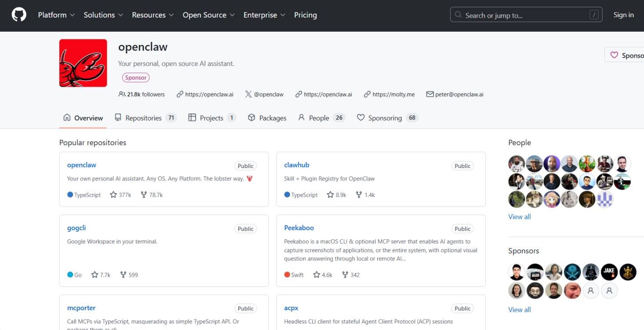
Task: Click the 4.6k stars icon on Peekaboo
Action: [x=317, y=275]
